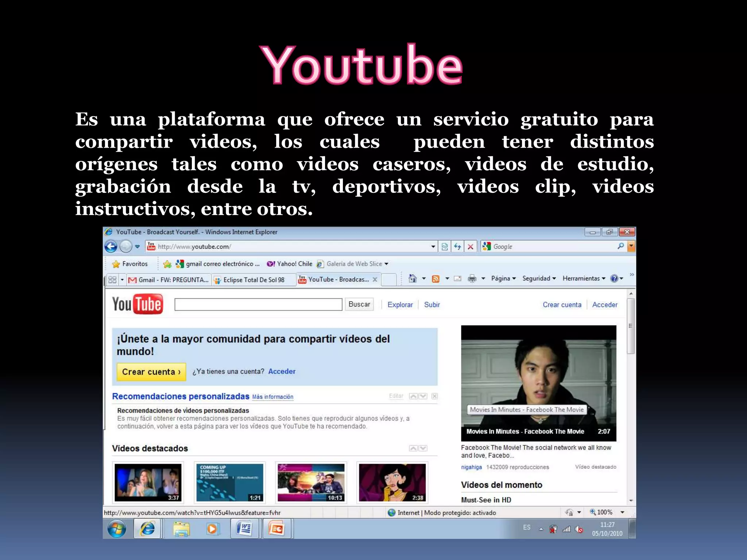
Task: Click the Refresh page icon
Action: pyautogui.click(x=457, y=247)
